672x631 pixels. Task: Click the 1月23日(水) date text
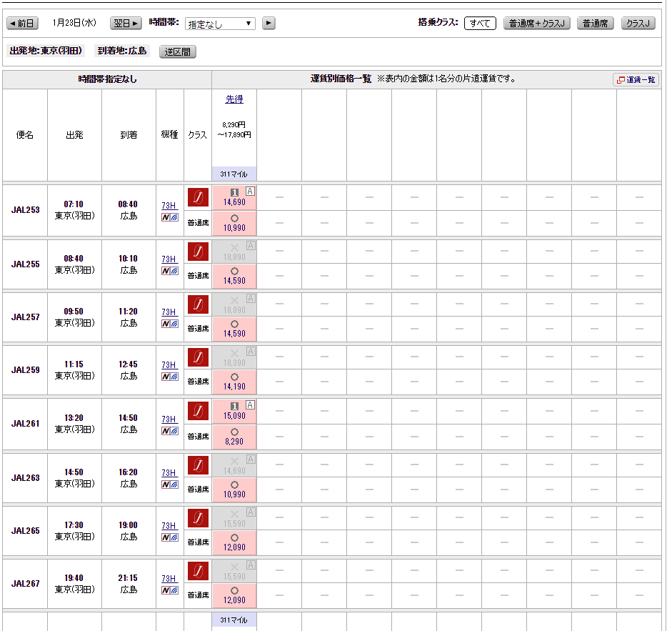click(x=74, y=23)
